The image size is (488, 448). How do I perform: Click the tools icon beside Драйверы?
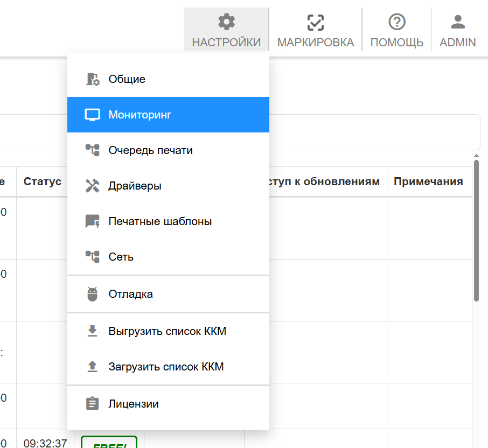93,186
